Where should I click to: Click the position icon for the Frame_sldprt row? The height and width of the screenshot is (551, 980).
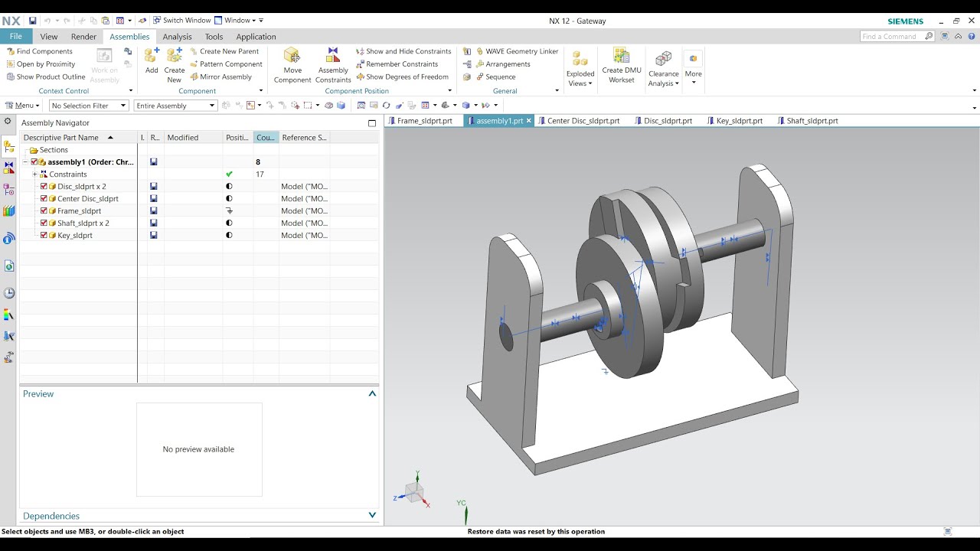pyautogui.click(x=229, y=211)
